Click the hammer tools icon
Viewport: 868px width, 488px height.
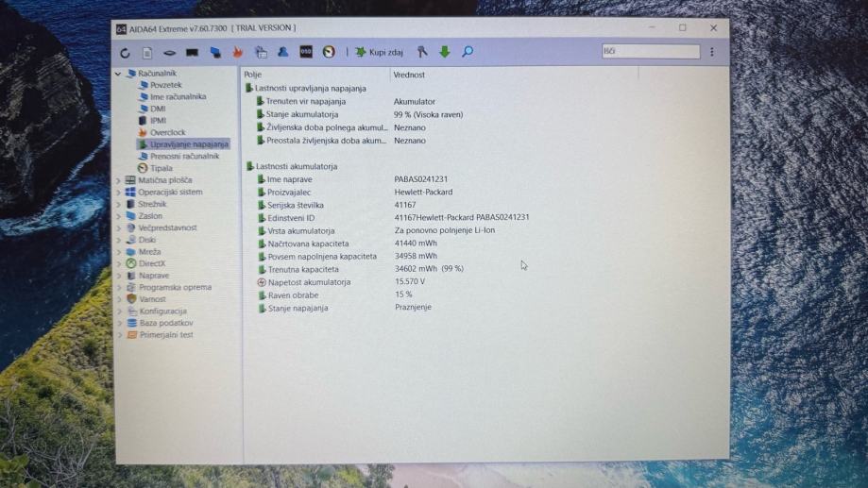pos(422,52)
